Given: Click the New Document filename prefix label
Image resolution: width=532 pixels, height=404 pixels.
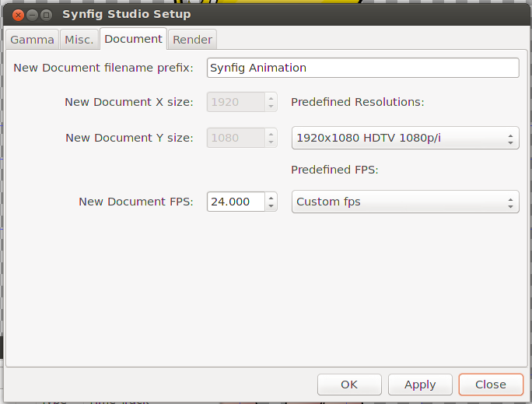Looking at the screenshot, I should 103,68.
